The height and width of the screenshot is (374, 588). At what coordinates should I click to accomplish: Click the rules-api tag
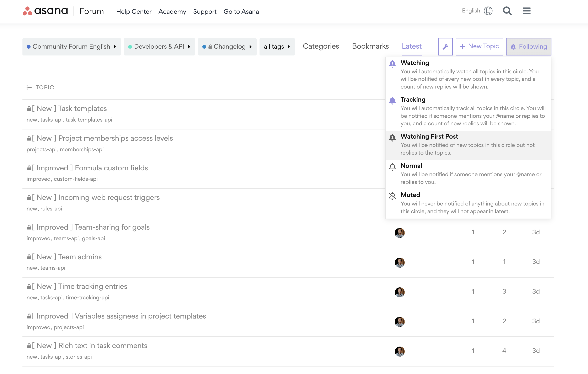tap(51, 209)
